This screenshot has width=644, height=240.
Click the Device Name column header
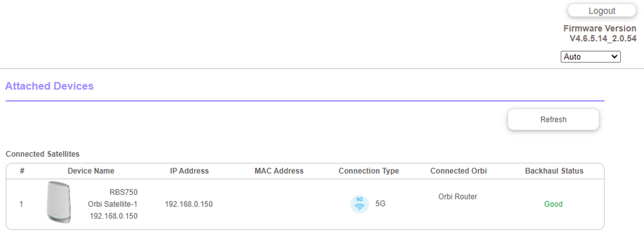pyautogui.click(x=91, y=171)
